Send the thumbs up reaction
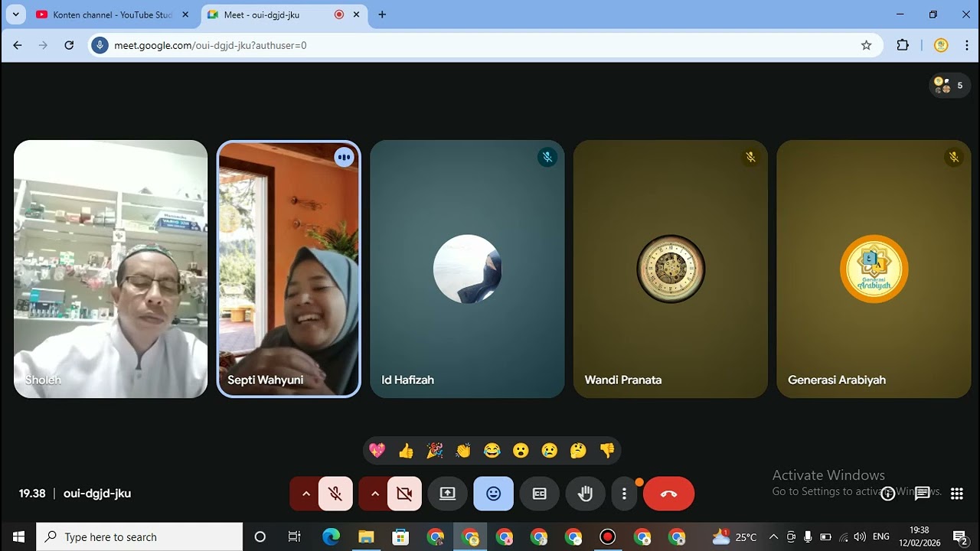This screenshot has height=551, width=980. coord(406,451)
